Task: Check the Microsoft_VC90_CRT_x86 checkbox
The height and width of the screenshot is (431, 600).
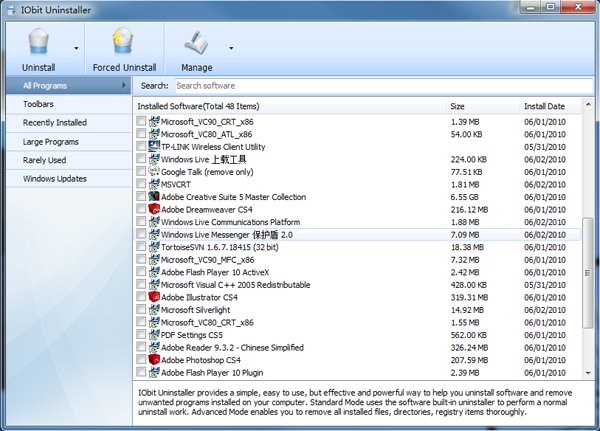Action: (141, 121)
